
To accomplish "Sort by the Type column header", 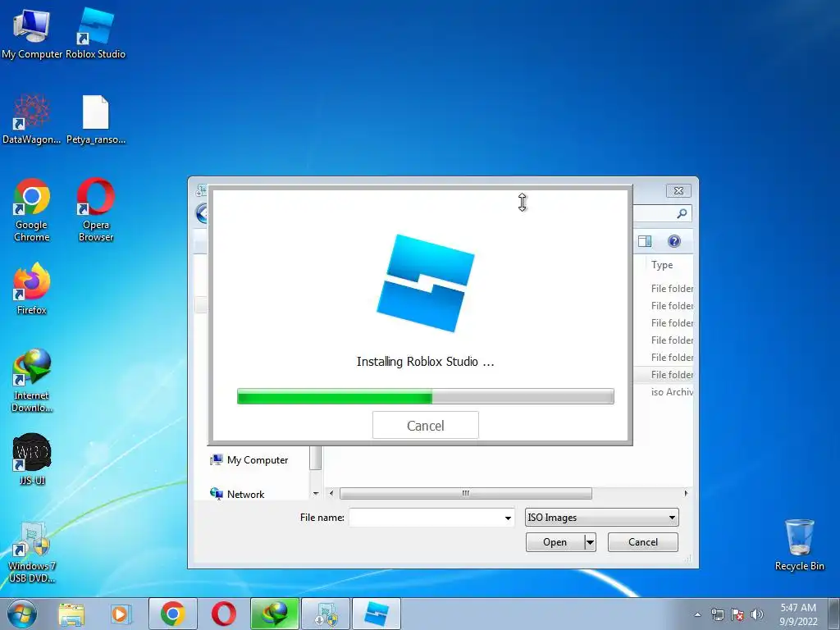I will 662,265.
